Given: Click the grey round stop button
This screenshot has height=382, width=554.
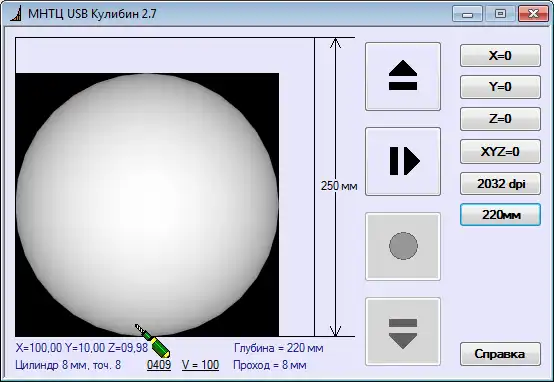Looking at the screenshot, I should click(x=403, y=246).
